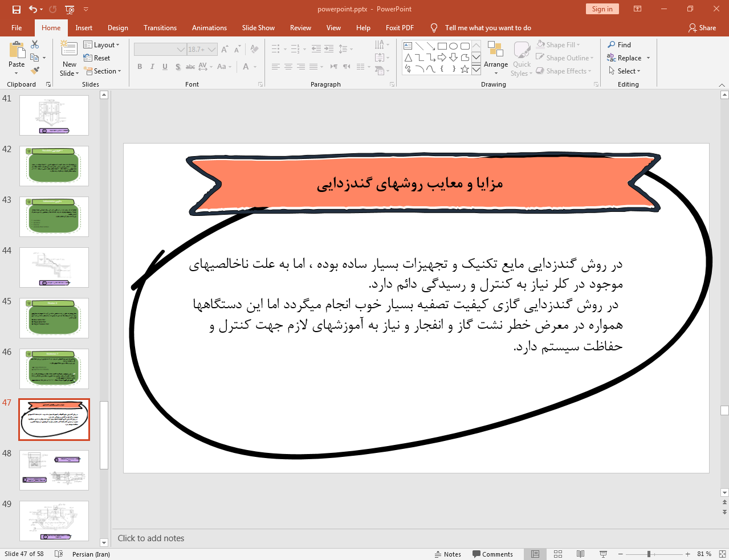Click the spell check status icon
The image size is (729, 560).
click(x=58, y=554)
